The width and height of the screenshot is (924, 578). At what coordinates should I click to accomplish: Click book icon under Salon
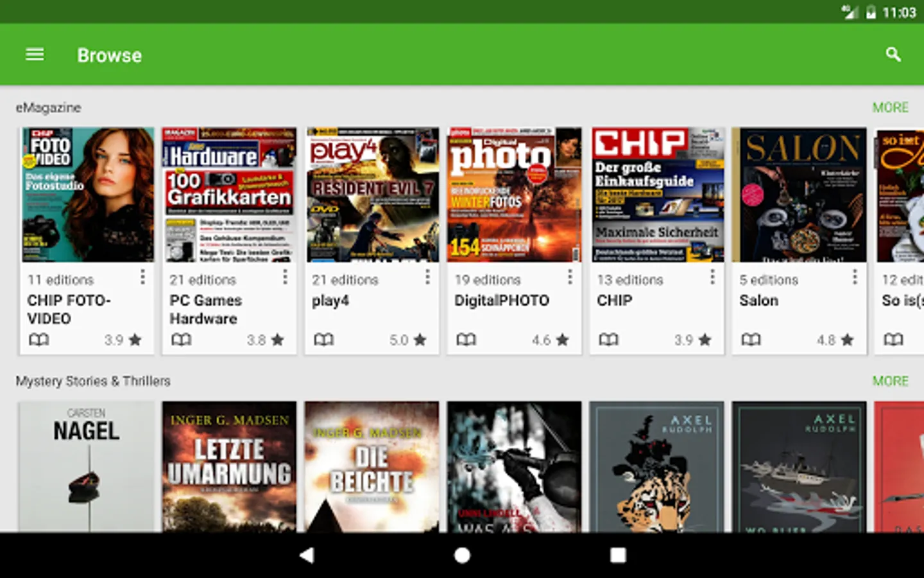pyautogui.click(x=751, y=339)
